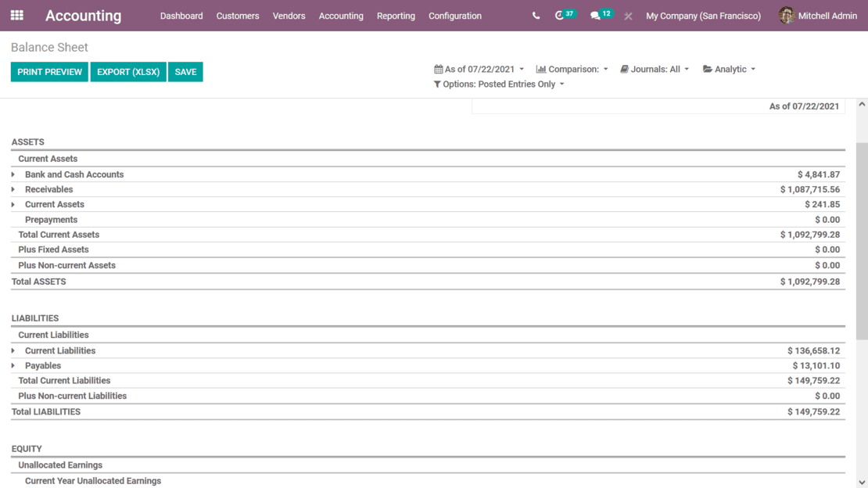Image resolution: width=868 pixels, height=488 pixels.
Task: Expand the Current Liabilities row arrow
Action: click(x=13, y=350)
